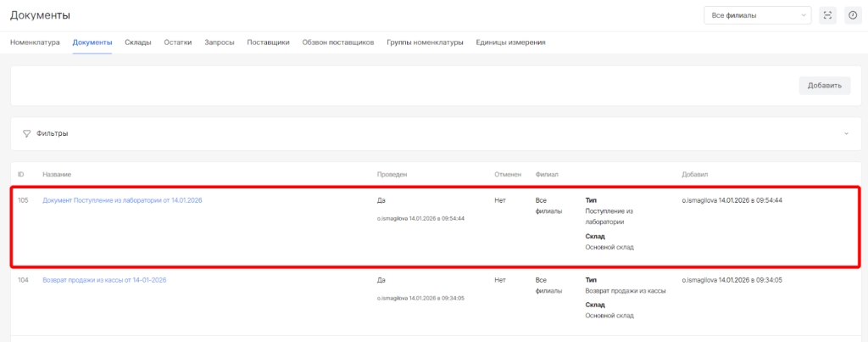Image resolution: width=868 pixels, height=342 pixels.
Task: Click the Проведен column header
Action: point(392,174)
